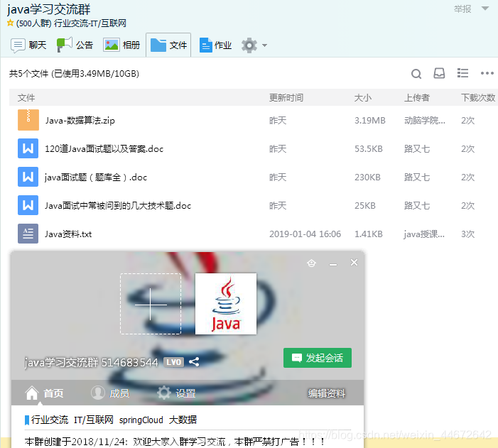This screenshot has width=498, height=448.
Task: Close the group profile card
Action: tap(354, 262)
